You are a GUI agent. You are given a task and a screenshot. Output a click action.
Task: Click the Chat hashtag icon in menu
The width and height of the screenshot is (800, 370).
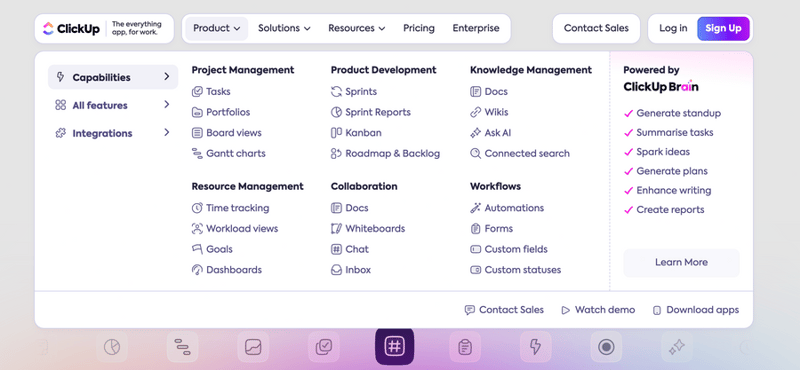(336, 249)
